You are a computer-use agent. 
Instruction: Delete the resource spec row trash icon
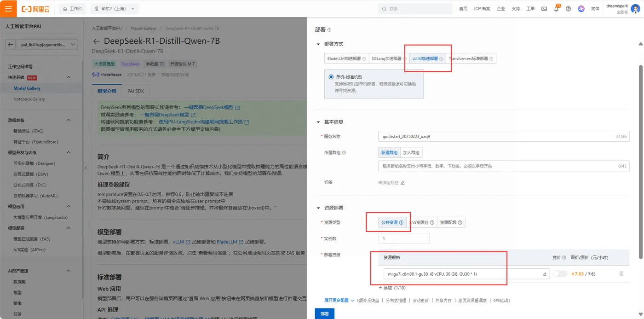tap(621, 274)
